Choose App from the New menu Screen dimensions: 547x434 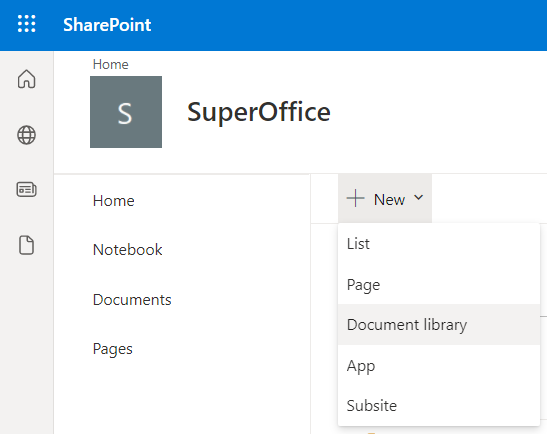tap(439, 365)
